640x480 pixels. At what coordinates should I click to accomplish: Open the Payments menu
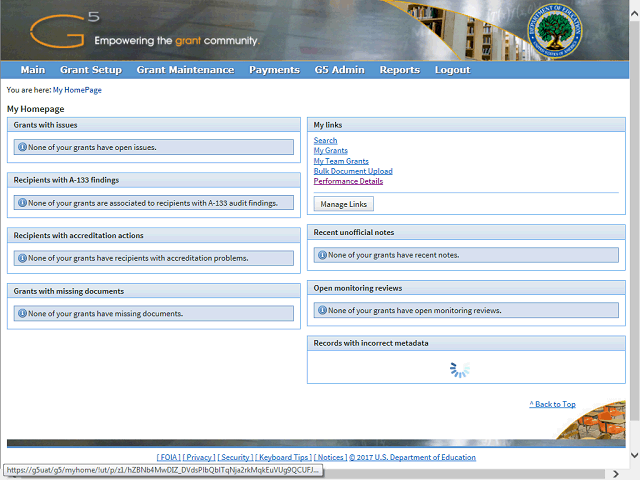[274, 70]
